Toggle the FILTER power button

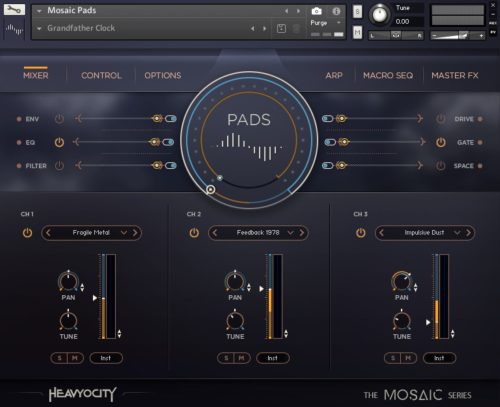tap(59, 166)
